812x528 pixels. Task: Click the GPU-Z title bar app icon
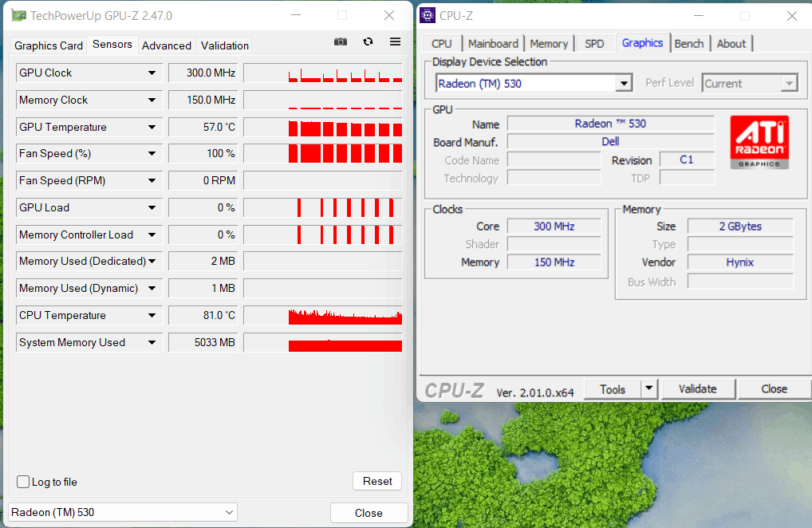[18, 15]
